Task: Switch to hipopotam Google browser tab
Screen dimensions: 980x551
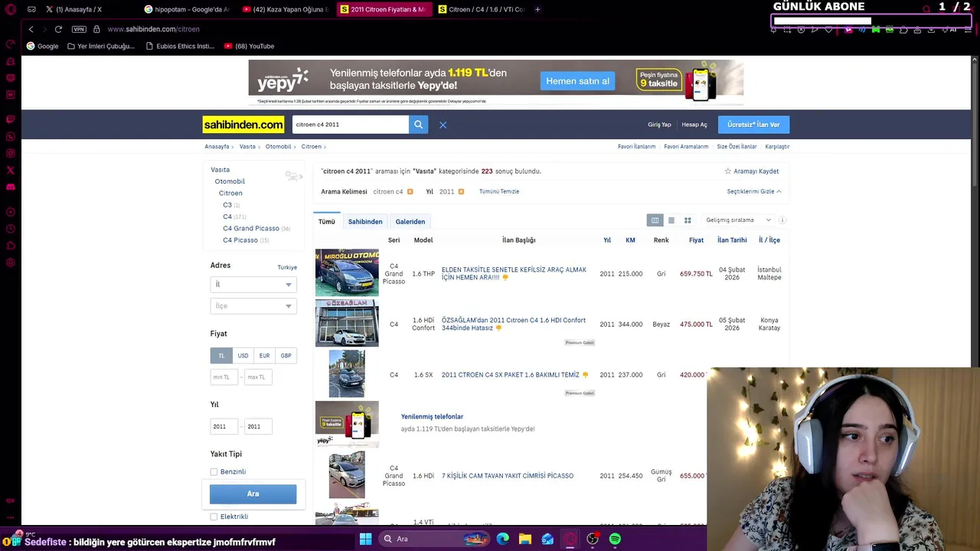Action: (x=188, y=9)
